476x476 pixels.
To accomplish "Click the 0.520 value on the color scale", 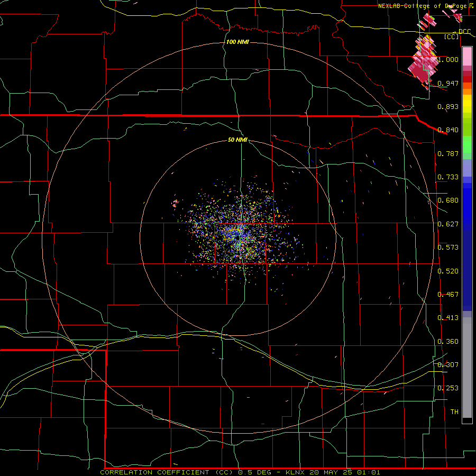I will 448,271.
